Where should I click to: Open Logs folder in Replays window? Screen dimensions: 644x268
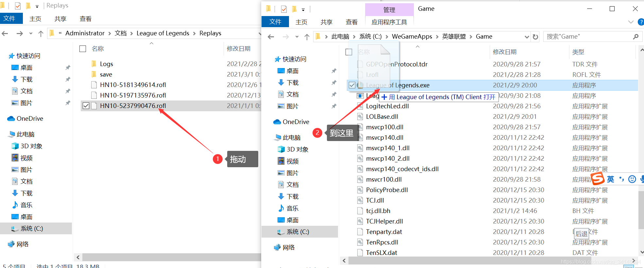[x=107, y=64]
